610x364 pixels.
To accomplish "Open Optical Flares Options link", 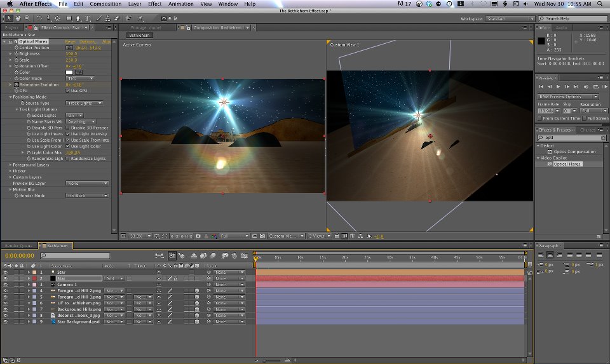I will [x=88, y=41].
